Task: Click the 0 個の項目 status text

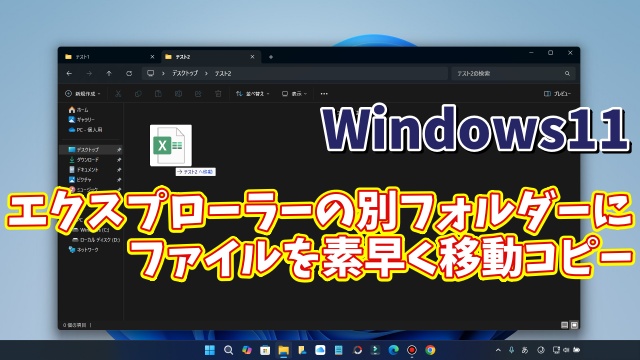Action: coord(75,325)
